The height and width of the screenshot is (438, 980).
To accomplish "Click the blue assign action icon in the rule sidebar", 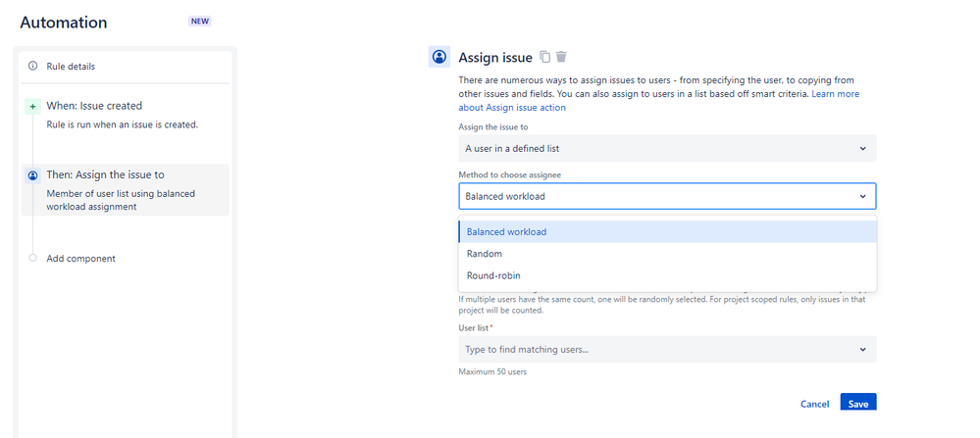I will (x=33, y=176).
